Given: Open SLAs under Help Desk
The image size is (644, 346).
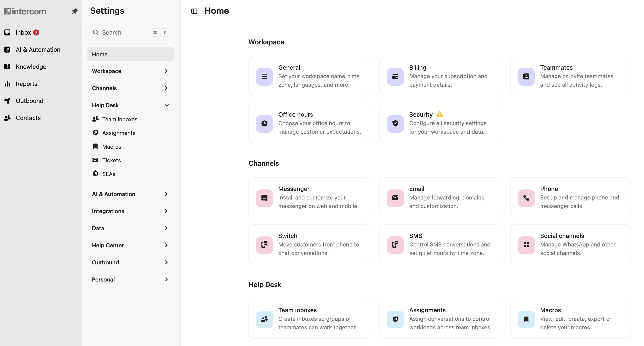Looking at the screenshot, I should [x=108, y=174].
